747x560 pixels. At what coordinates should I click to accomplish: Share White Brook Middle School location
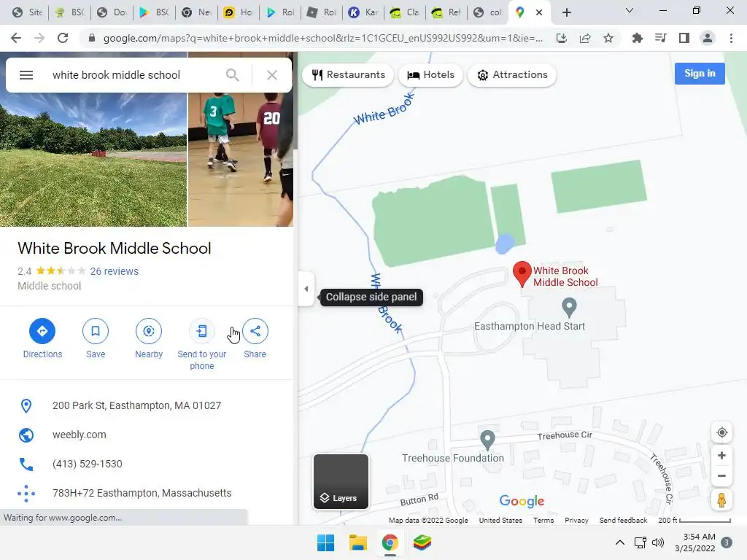coord(255,331)
